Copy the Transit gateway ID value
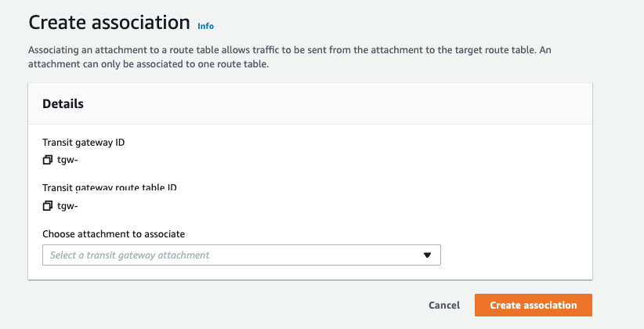The image size is (644, 329). (48, 160)
